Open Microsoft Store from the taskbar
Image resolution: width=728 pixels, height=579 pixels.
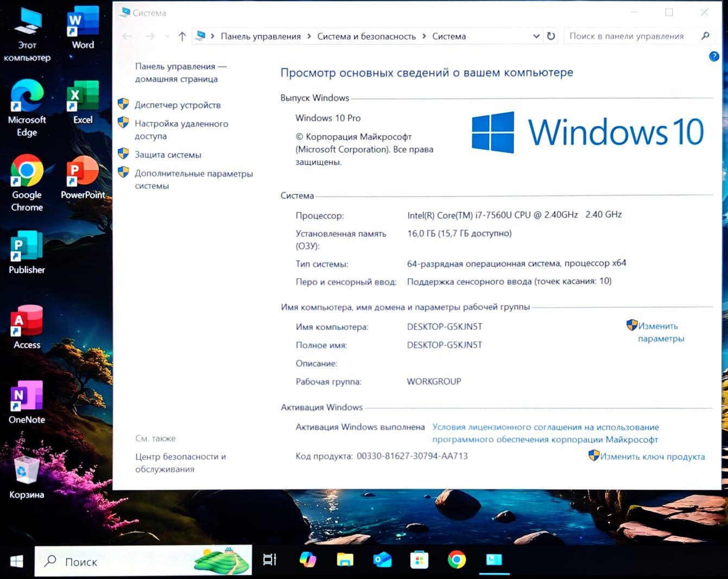(x=419, y=560)
